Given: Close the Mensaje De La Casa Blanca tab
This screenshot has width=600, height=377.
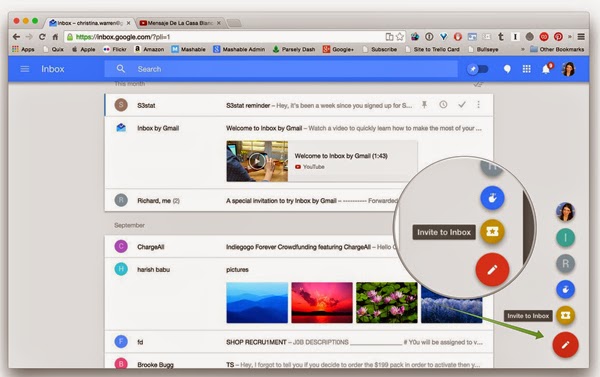Looking at the screenshot, I should (219, 23).
